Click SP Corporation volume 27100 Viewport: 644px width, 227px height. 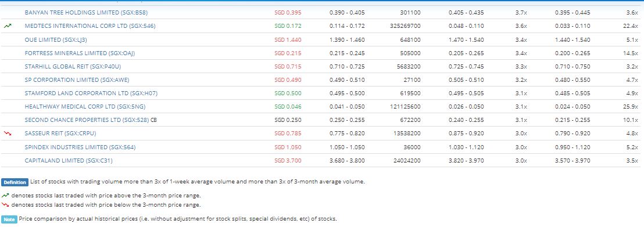(x=412, y=80)
